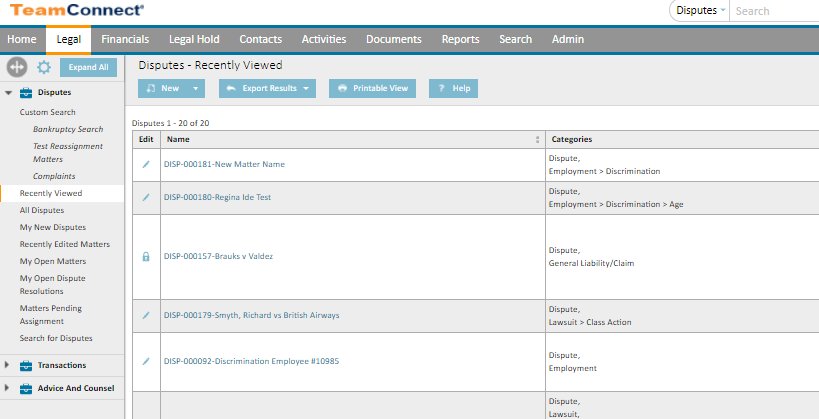Open My New Disputes
The image size is (819, 419).
click(x=53, y=227)
